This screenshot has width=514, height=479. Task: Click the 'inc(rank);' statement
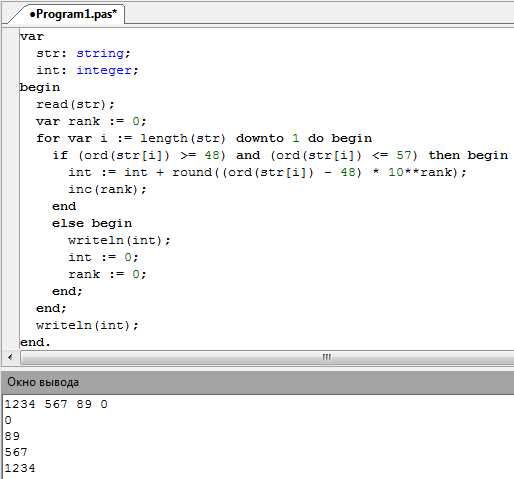click(107, 189)
